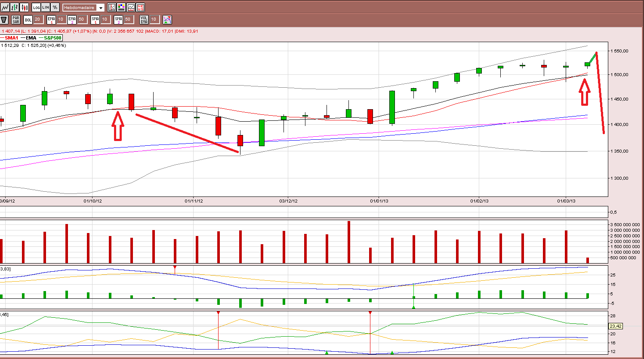Click the chart with vertical cursor line icon

pyautogui.click(x=112, y=7)
